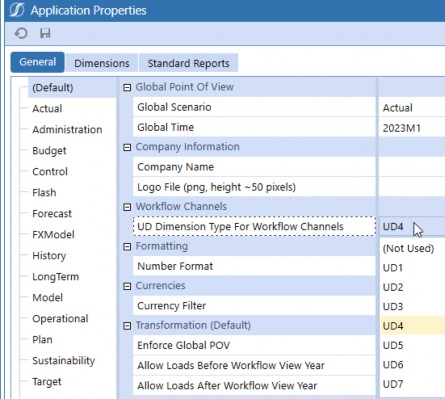The height and width of the screenshot is (399, 445).
Task: Collapse the Workflow Channels section
Action: click(127, 207)
